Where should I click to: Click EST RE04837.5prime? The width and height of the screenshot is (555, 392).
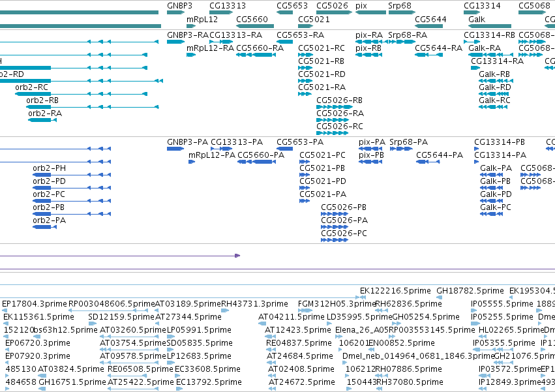pyautogui.click(x=299, y=343)
